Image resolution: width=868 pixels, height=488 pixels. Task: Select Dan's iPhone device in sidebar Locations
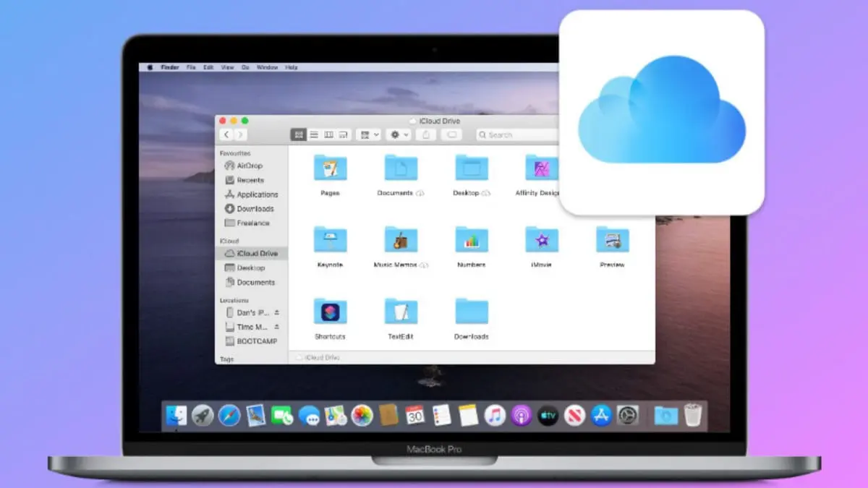[x=246, y=312]
